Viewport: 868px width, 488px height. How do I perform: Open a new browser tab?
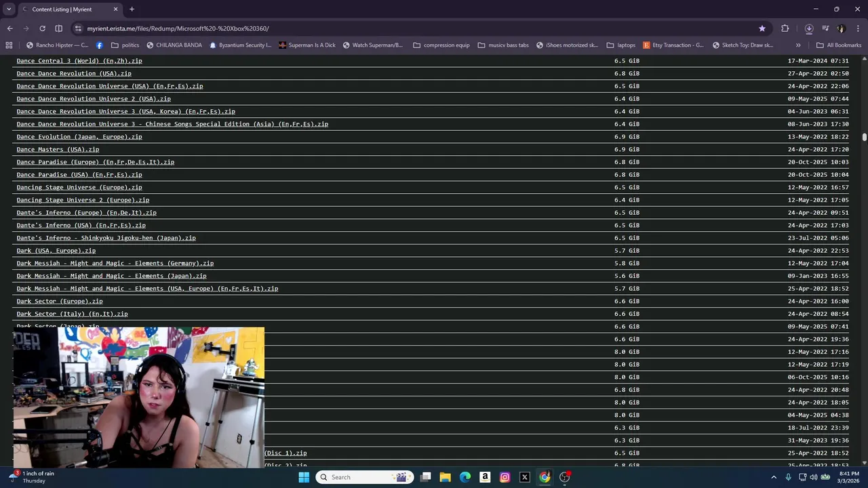click(x=132, y=9)
